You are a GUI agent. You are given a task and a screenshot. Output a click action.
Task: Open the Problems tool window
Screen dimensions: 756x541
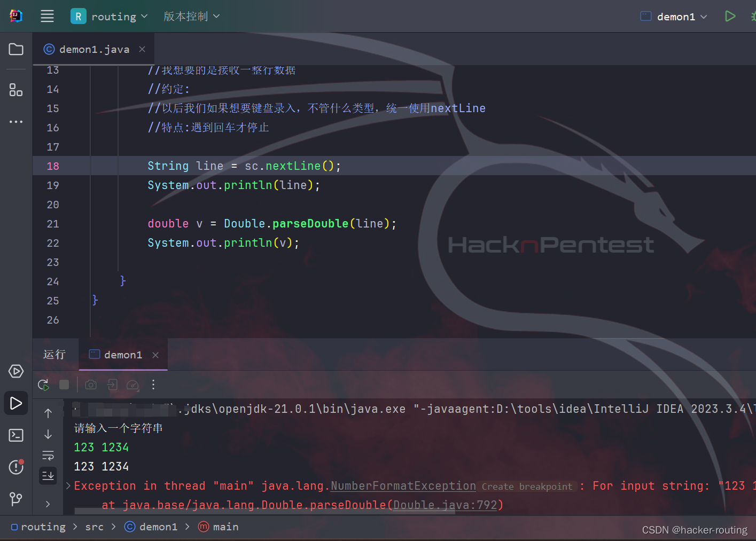coord(16,467)
